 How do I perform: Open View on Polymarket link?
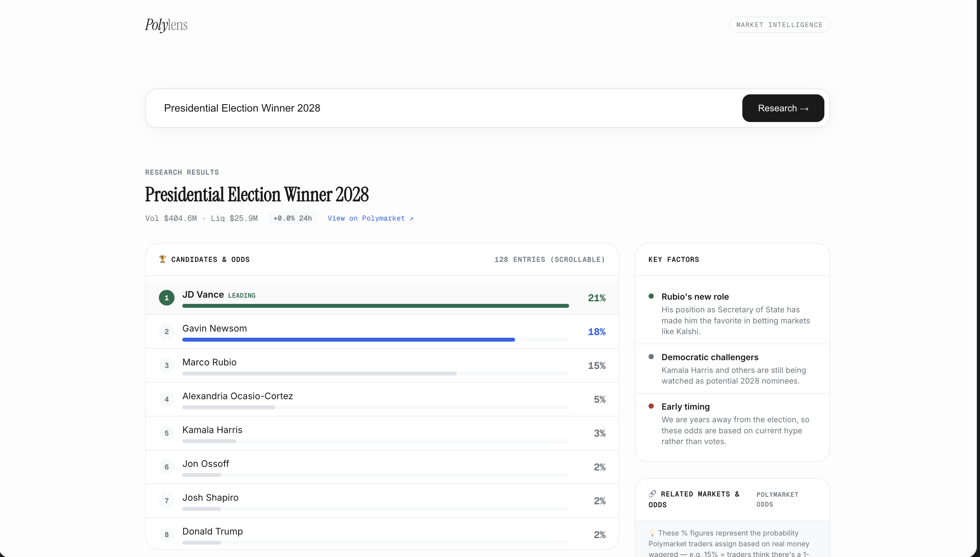[370, 218]
